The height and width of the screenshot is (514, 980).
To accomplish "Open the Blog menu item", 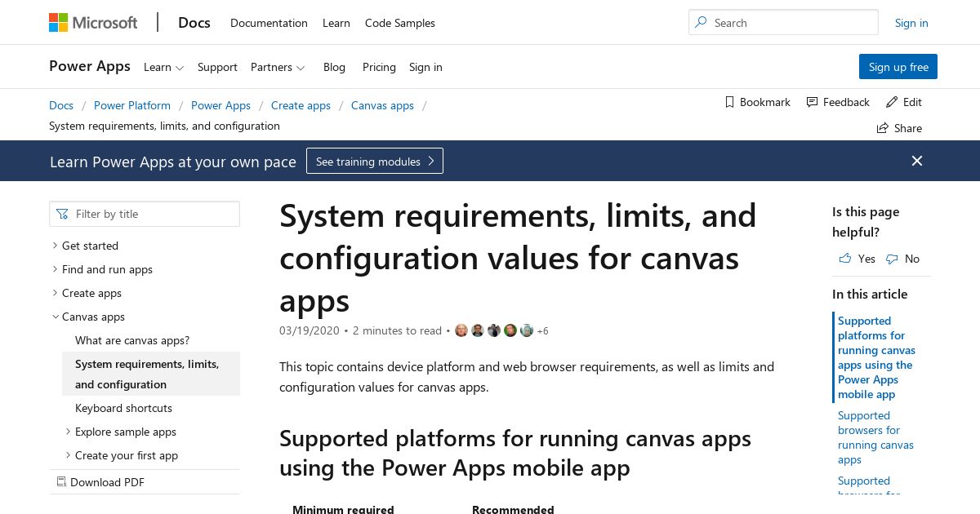I will pyautogui.click(x=334, y=67).
